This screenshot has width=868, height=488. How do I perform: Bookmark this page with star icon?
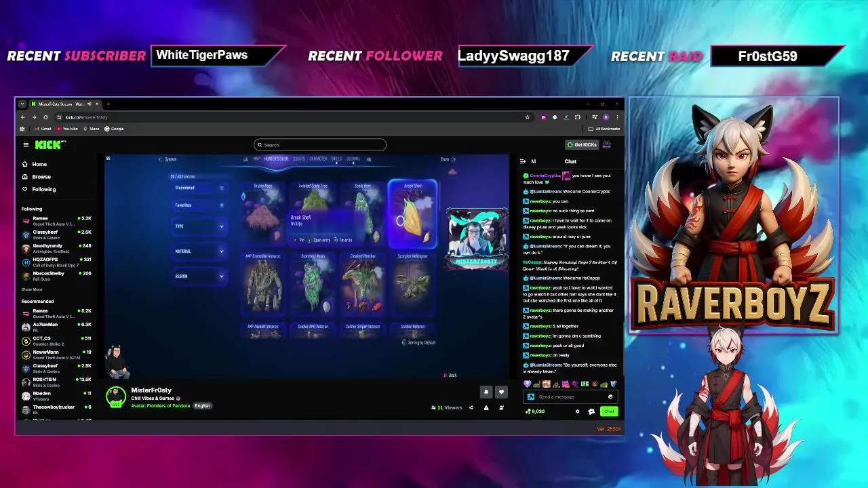tap(527, 117)
